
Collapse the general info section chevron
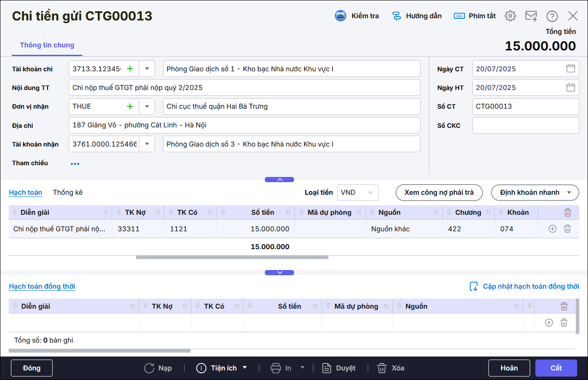(x=279, y=180)
